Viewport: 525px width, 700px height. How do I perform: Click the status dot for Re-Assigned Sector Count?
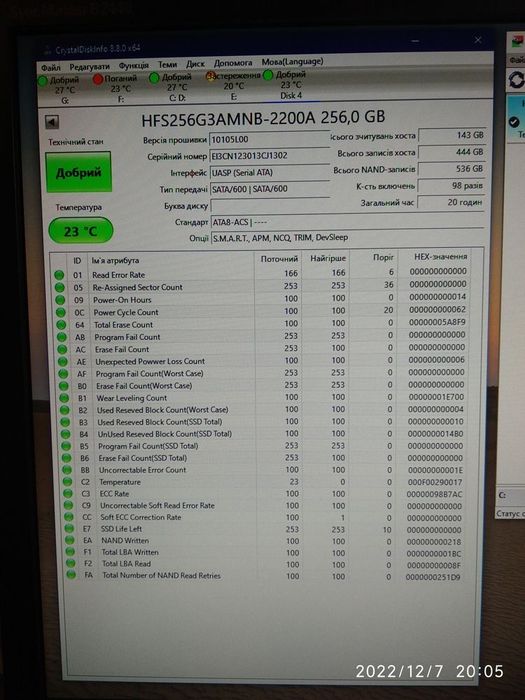coord(59,288)
